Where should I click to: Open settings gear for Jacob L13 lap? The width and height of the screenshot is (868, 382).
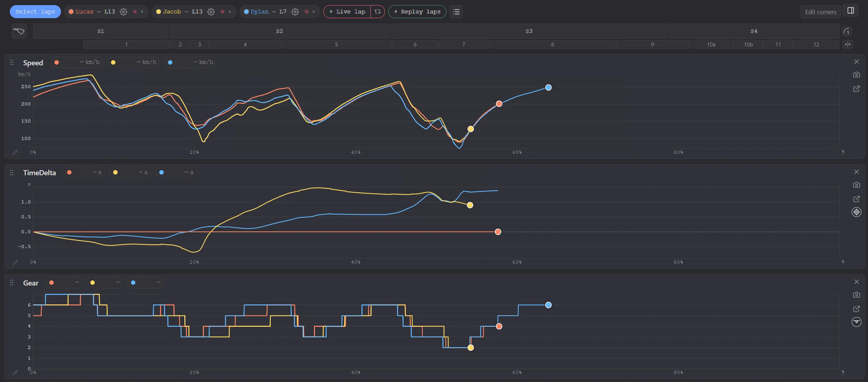pyautogui.click(x=211, y=12)
